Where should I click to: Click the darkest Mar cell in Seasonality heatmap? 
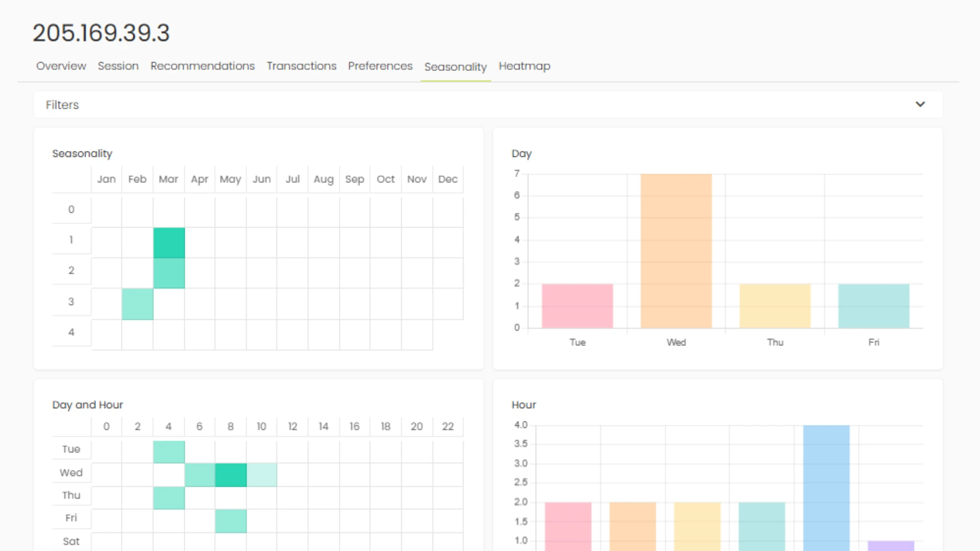point(169,243)
